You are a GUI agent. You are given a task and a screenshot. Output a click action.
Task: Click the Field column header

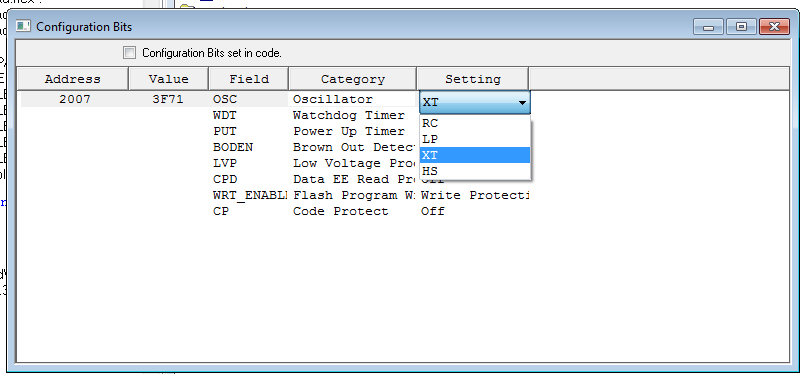[x=249, y=79]
